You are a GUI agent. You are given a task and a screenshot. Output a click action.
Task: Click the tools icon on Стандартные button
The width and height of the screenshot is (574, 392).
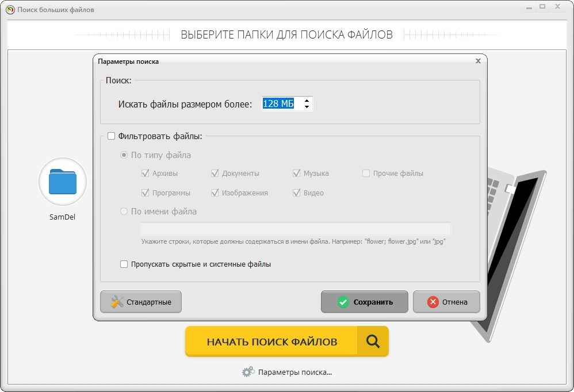coord(117,302)
